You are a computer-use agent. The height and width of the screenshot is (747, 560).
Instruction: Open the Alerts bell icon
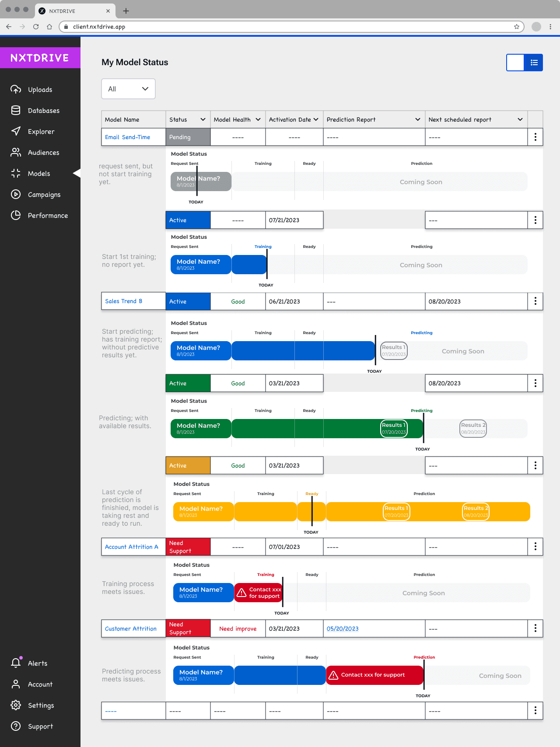point(16,663)
